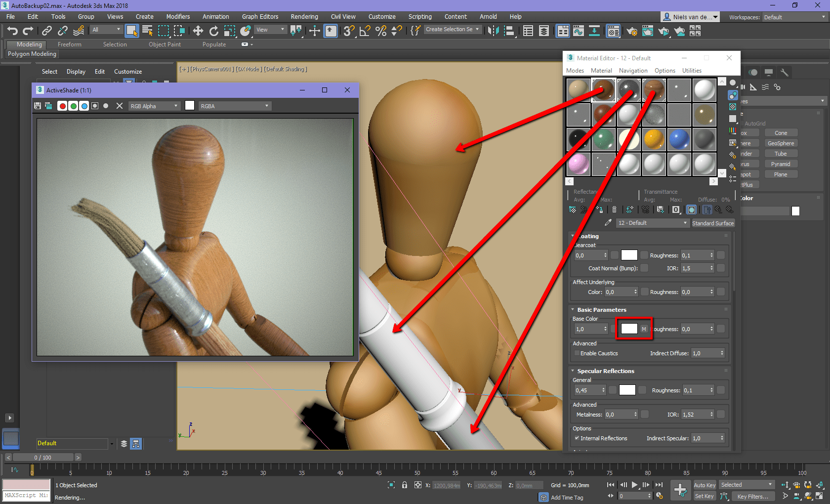Select the Rotate tool in main toolbar
830x504 pixels.
click(x=213, y=31)
